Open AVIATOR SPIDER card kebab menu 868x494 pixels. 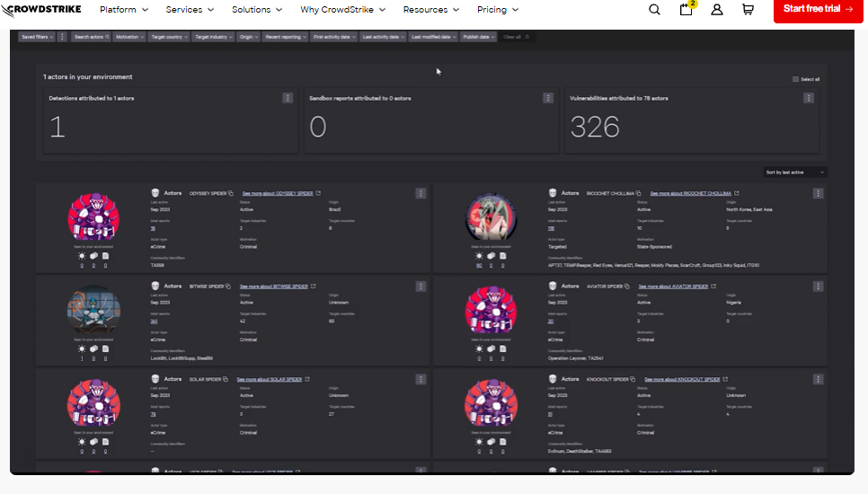coord(819,286)
